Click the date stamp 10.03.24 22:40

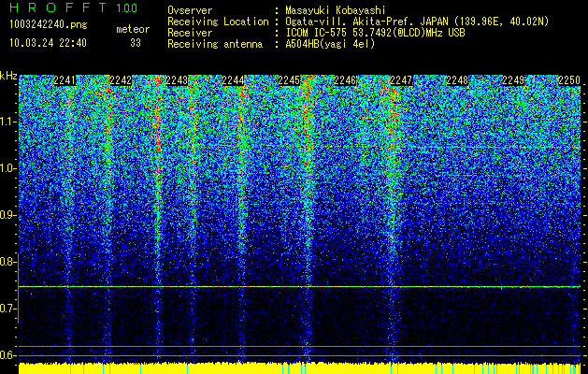pos(48,43)
